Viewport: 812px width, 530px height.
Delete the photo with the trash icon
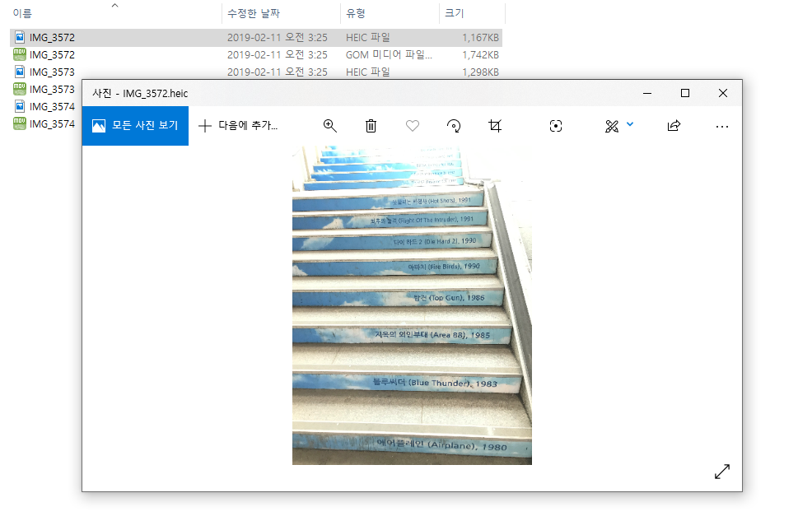pyautogui.click(x=371, y=126)
